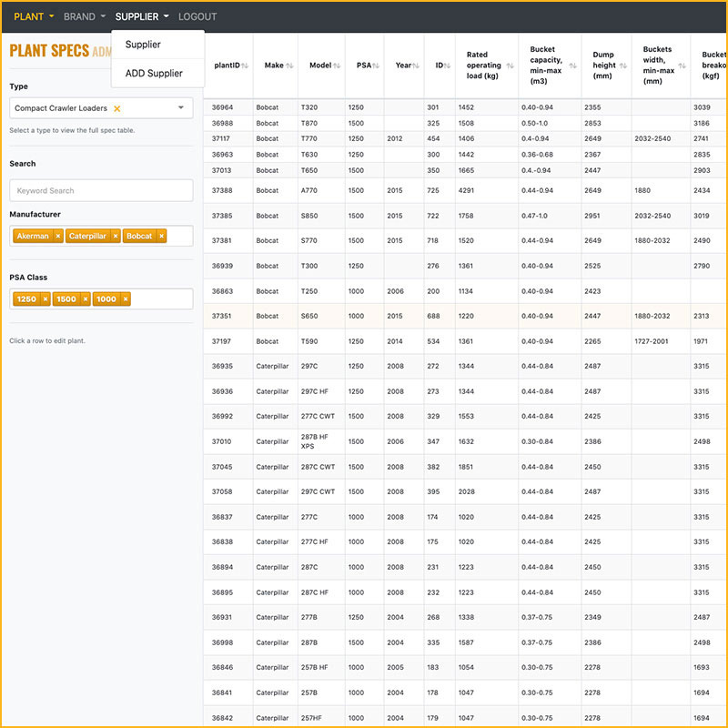The width and height of the screenshot is (728, 728).
Task: Click the LOGOUT link
Action: (x=197, y=16)
